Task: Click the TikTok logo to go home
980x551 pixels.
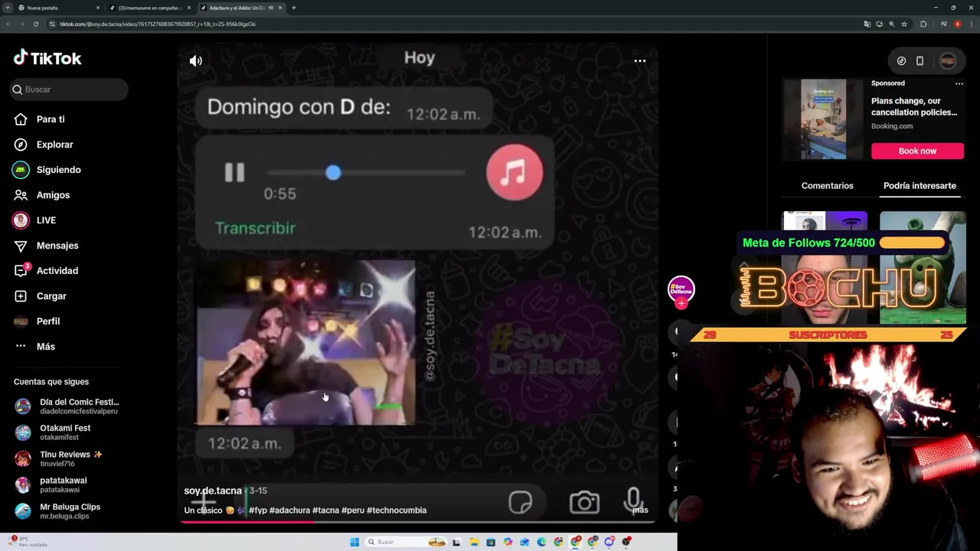Action: (47, 58)
